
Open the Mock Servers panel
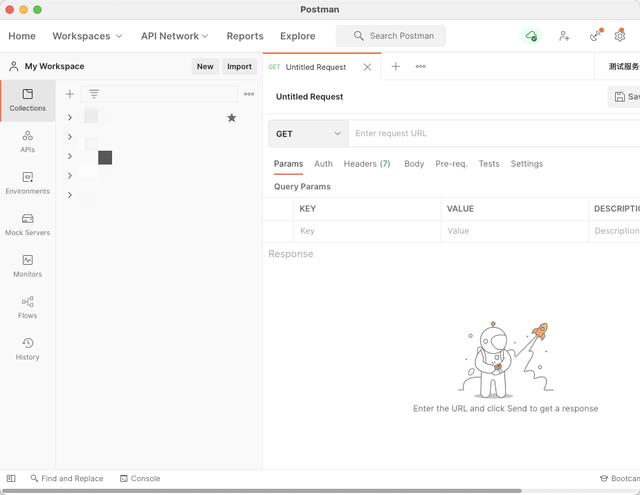[x=27, y=224]
